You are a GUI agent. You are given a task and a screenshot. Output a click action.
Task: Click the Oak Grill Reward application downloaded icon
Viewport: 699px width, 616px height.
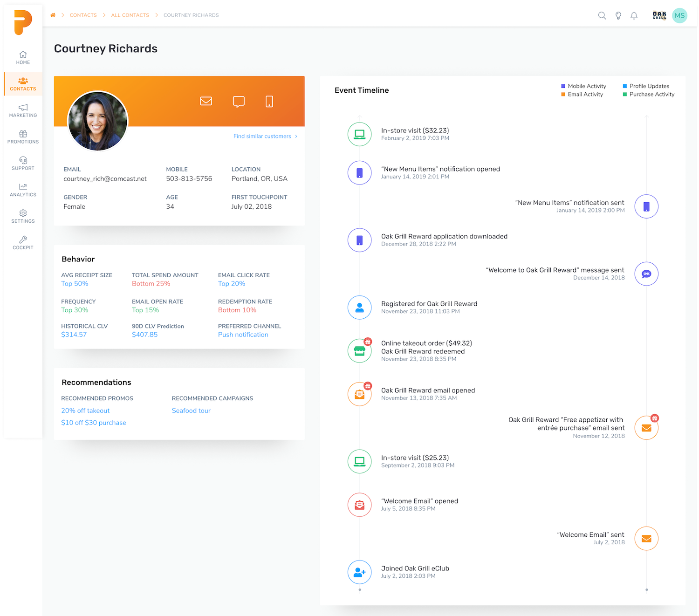pos(360,240)
